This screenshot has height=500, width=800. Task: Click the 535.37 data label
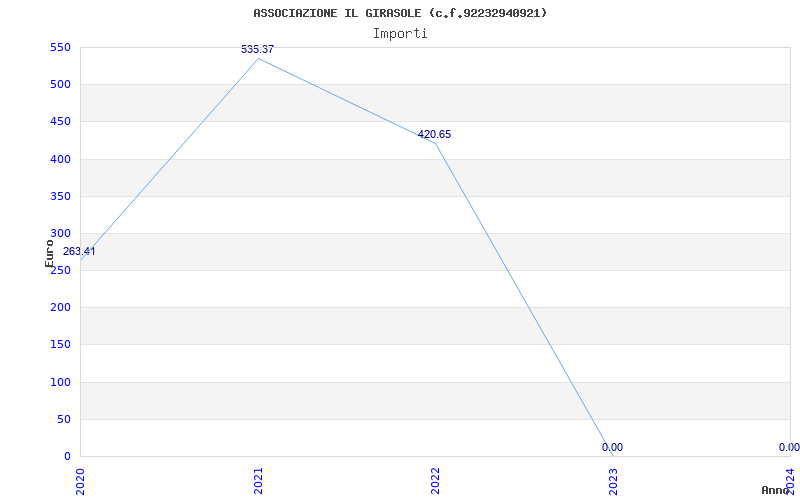tap(258, 49)
